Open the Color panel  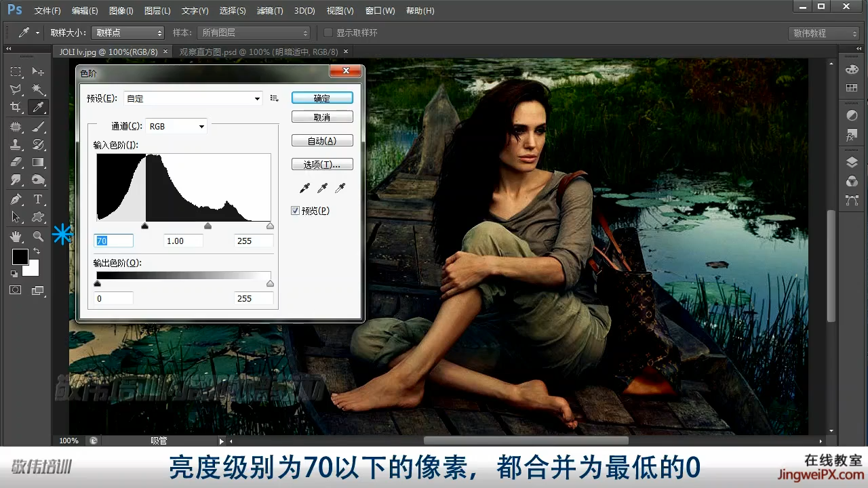[x=852, y=70]
